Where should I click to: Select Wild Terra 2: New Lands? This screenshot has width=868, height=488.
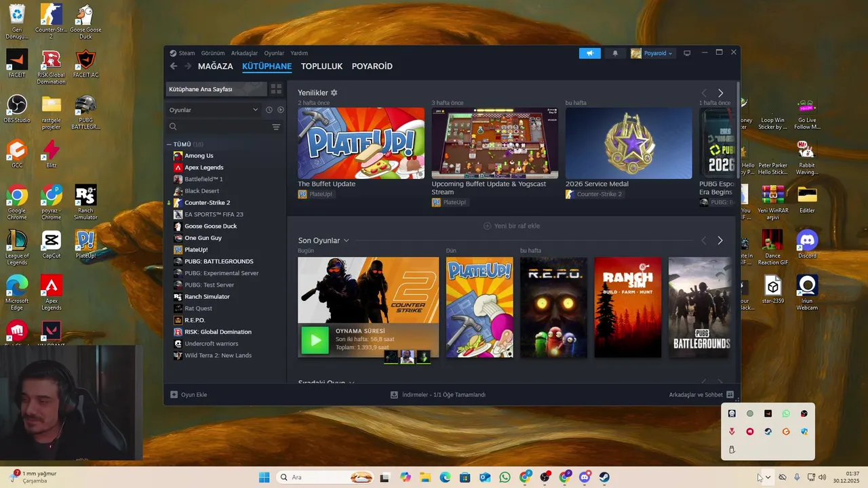[x=218, y=355]
